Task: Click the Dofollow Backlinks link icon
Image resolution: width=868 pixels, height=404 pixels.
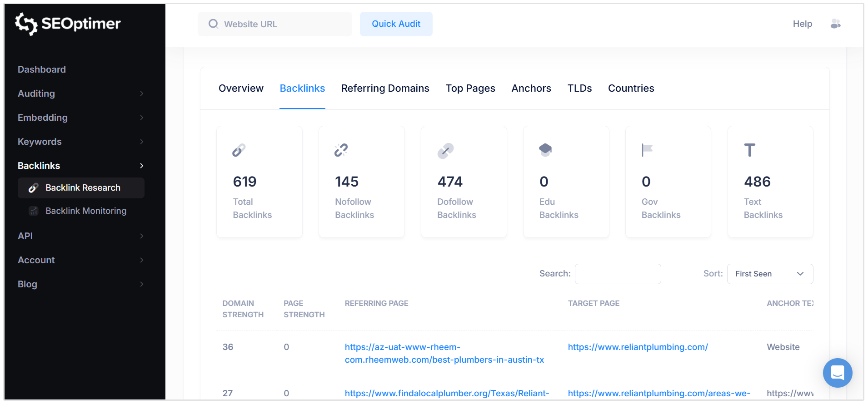Action: tap(445, 151)
